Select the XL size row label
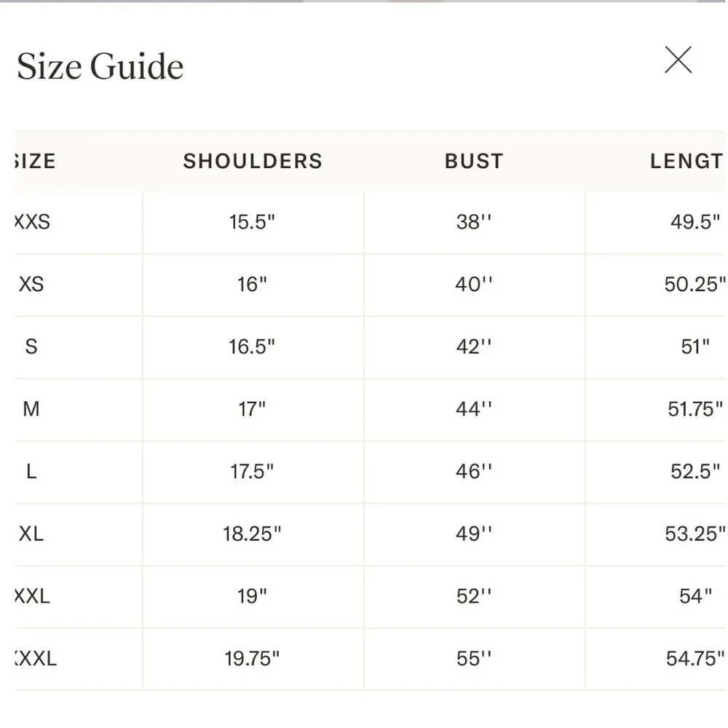Screen dimensions: 728x728 [x=31, y=534]
